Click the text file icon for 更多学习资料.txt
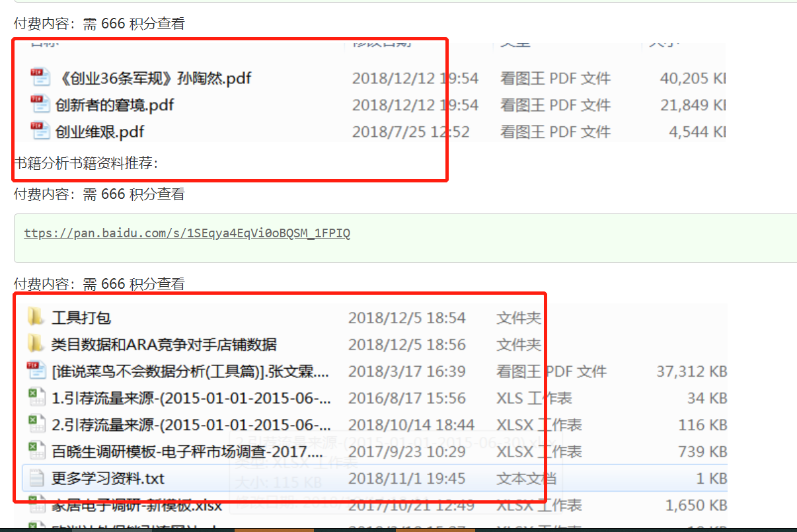Viewport: 797px width, 532px height. coord(37,478)
